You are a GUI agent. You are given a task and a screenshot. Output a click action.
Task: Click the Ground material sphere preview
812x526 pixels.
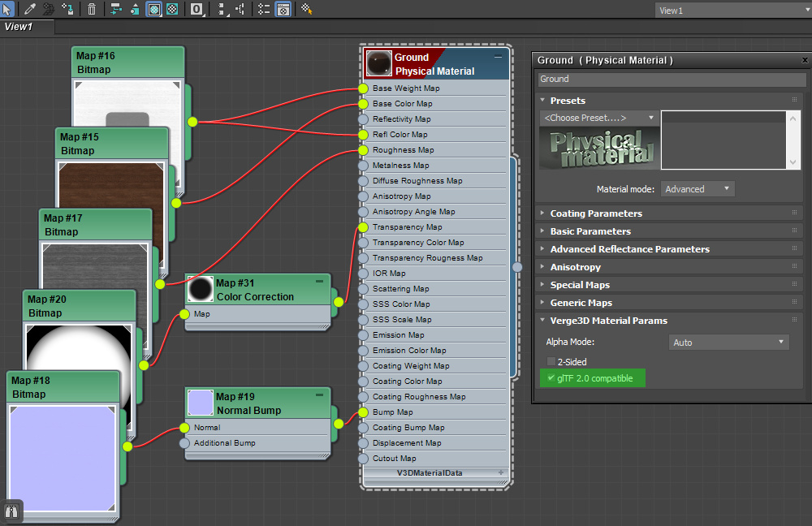[378, 63]
